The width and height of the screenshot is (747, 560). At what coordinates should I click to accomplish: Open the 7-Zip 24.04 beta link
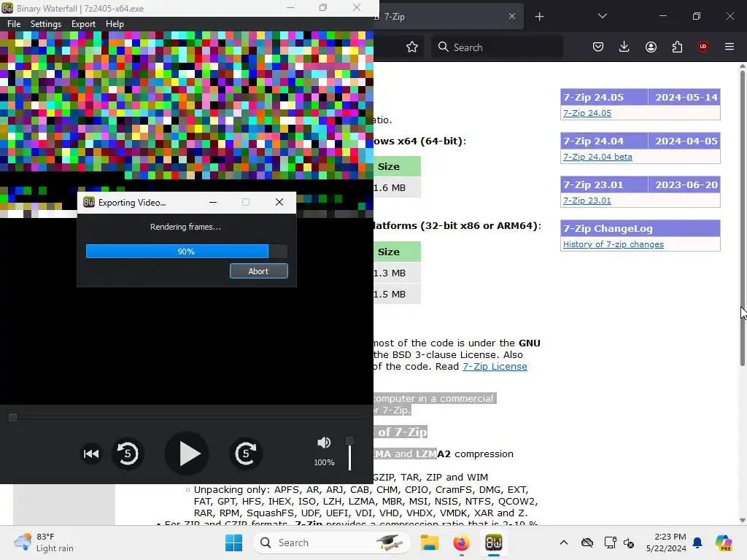click(x=597, y=157)
